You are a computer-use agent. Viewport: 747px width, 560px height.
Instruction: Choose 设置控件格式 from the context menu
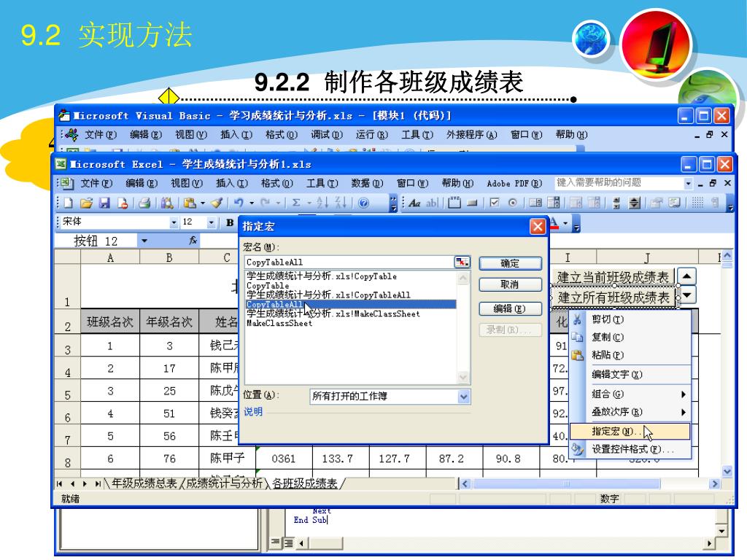coord(630,449)
